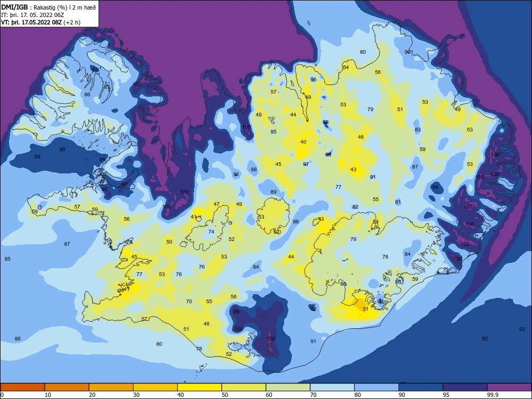This screenshot has width=532, height=399.
Task: Click the map value '46'
Action: click(361, 137)
